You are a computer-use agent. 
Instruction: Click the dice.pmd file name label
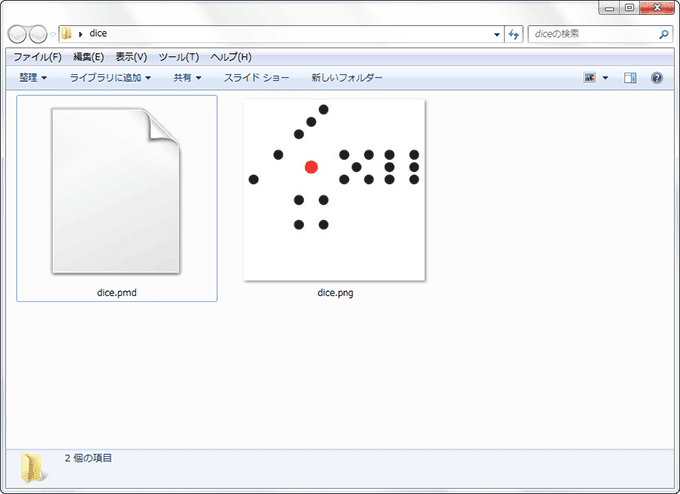pos(117,293)
